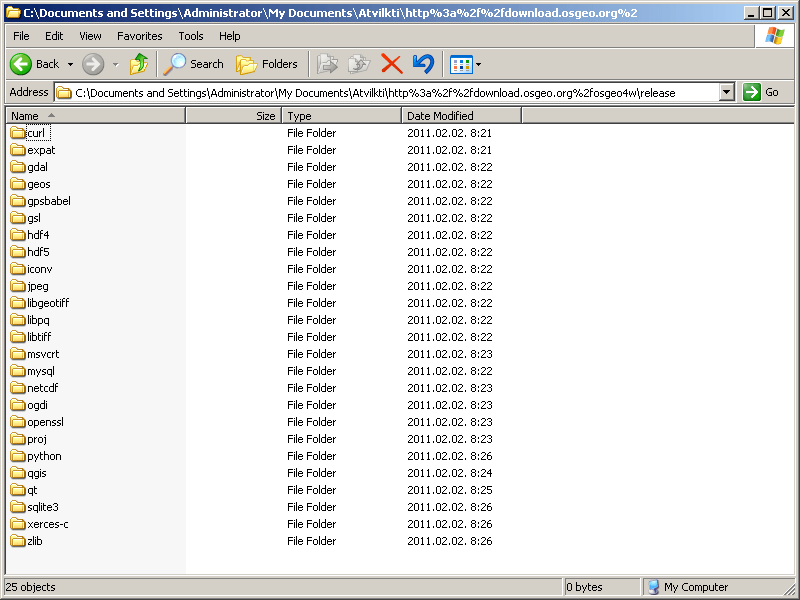The image size is (800, 600).
Task: Click the proj folder name
Action: pos(37,439)
